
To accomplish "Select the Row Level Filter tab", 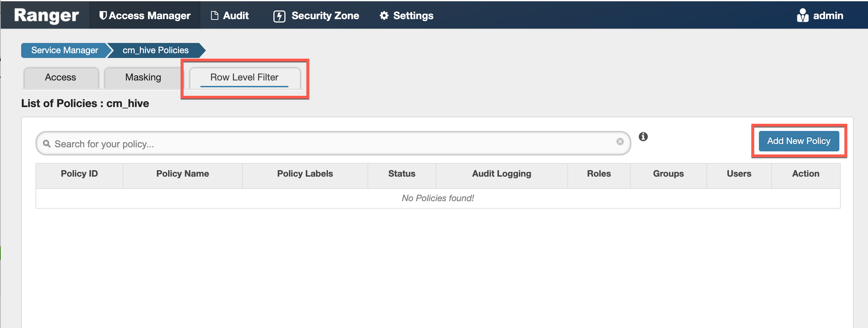I will (x=244, y=77).
